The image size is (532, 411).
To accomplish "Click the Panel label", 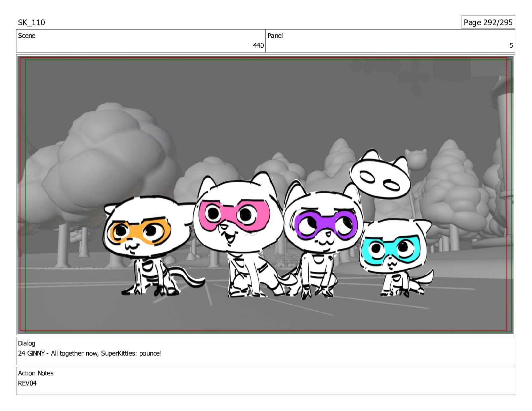I will coord(275,36).
